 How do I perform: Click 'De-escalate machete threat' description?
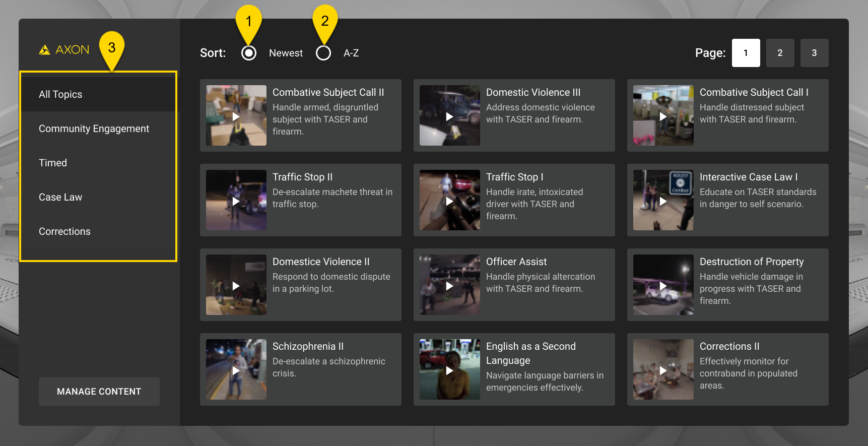(x=332, y=198)
